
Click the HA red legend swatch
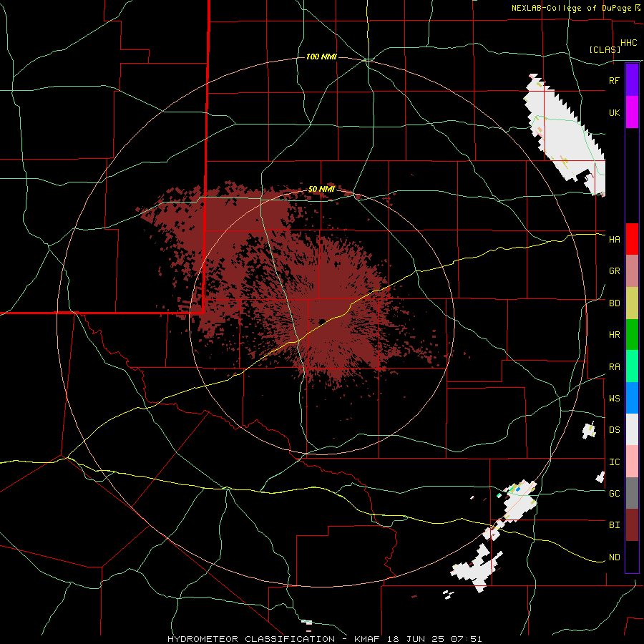click(632, 239)
